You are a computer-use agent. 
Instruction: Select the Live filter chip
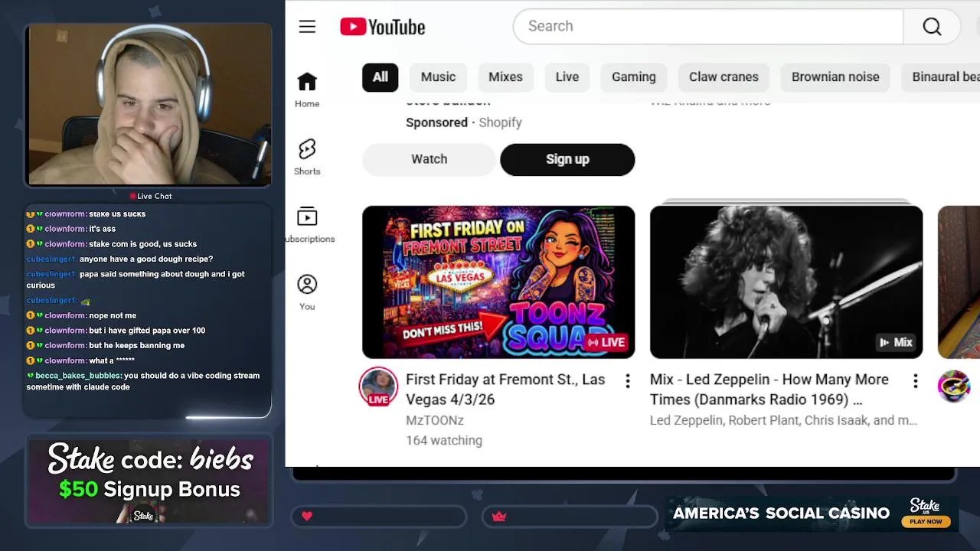pyautogui.click(x=567, y=77)
